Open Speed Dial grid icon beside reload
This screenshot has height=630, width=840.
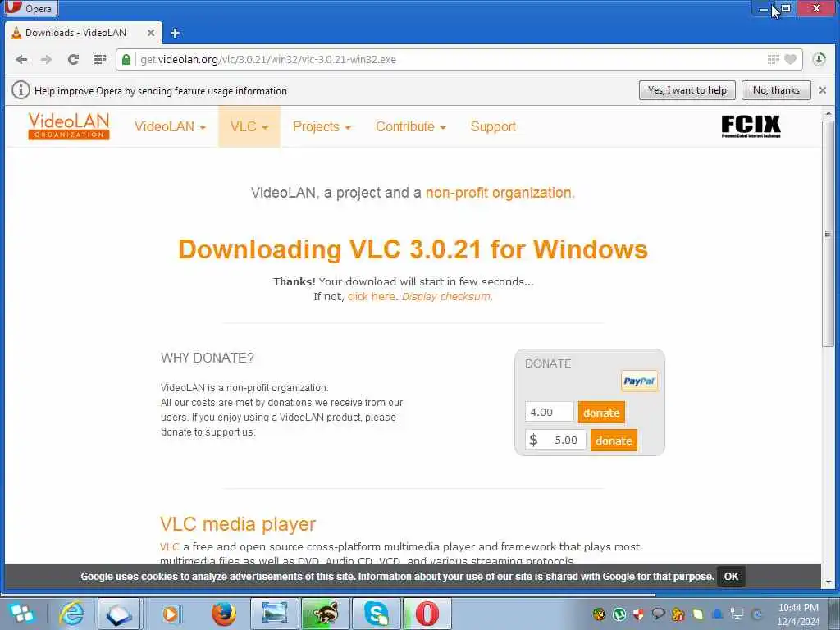point(99,59)
